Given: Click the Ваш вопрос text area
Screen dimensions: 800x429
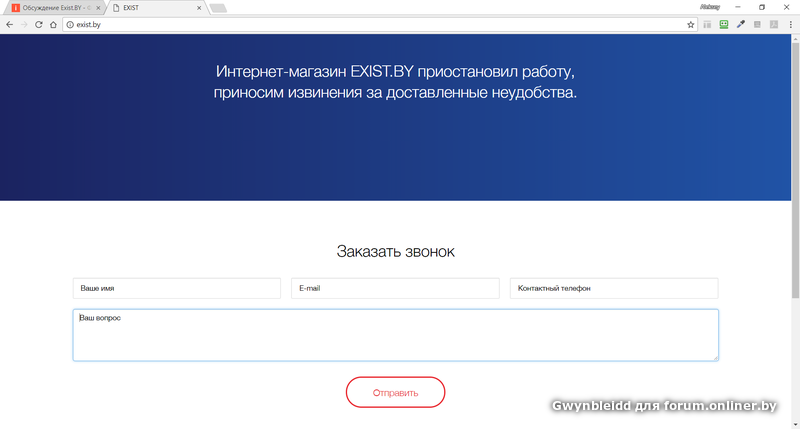Looking at the screenshot, I should (395, 335).
